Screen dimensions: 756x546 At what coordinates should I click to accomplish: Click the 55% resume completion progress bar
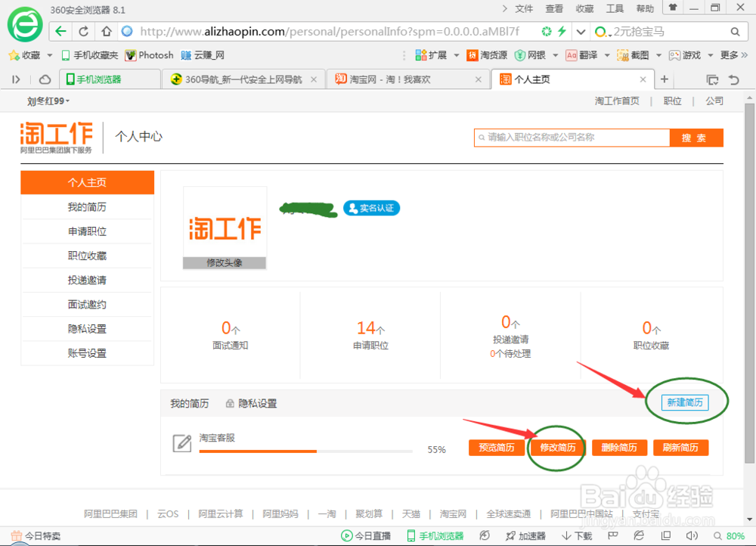click(305, 451)
